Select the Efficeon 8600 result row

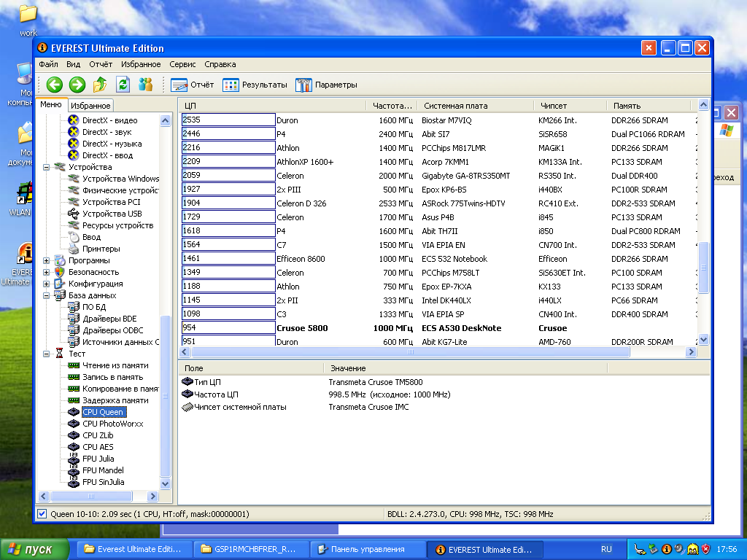pyautogui.click(x=438, y=259)
